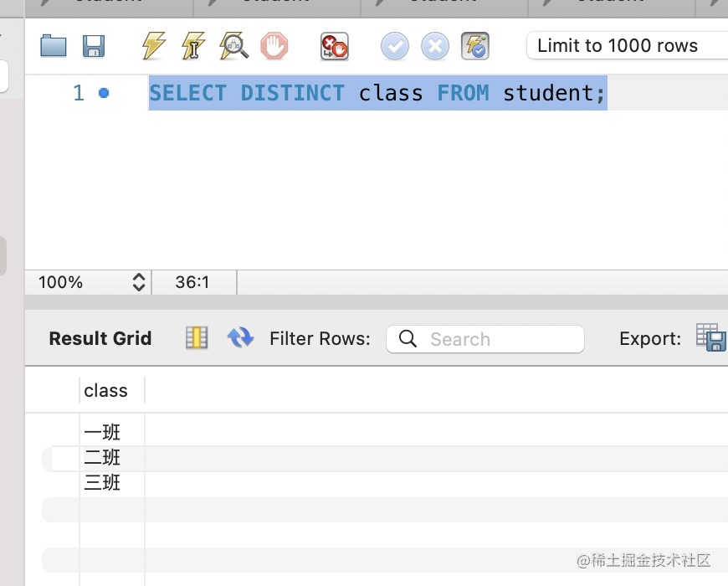
Task: Toggle the result grid columns icon
Action: coord(197,337)
